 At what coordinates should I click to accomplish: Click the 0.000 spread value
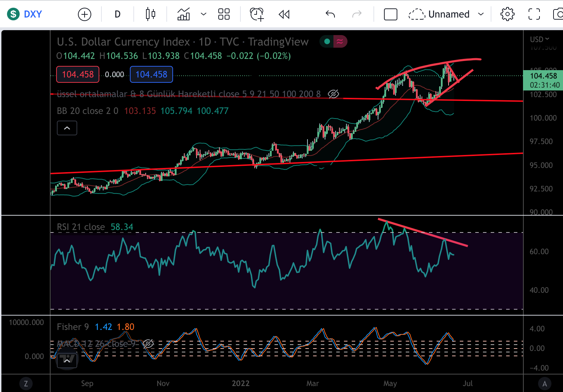tap(114, 74)
